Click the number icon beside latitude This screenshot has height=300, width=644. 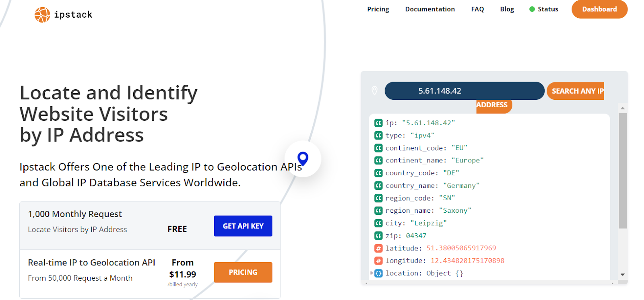(378, 248)
